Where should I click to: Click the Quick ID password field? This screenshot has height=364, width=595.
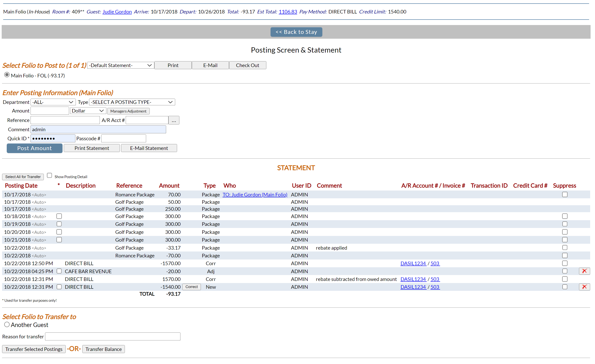53,138
